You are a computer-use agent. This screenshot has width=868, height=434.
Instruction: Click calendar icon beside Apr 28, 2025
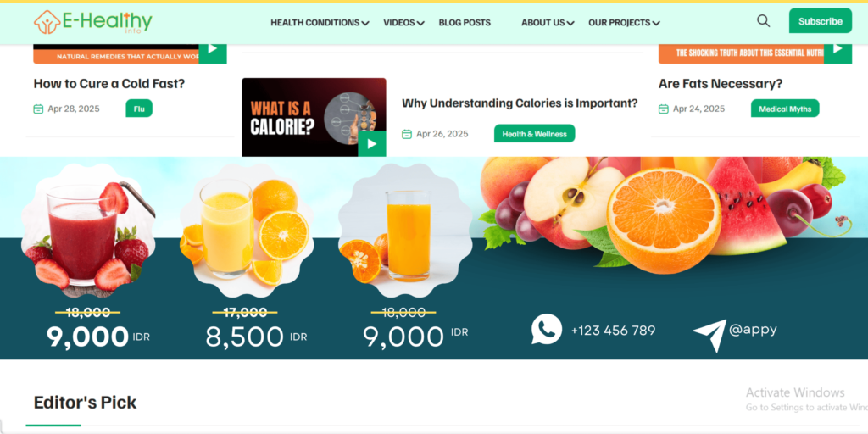[x=38, y=108]
